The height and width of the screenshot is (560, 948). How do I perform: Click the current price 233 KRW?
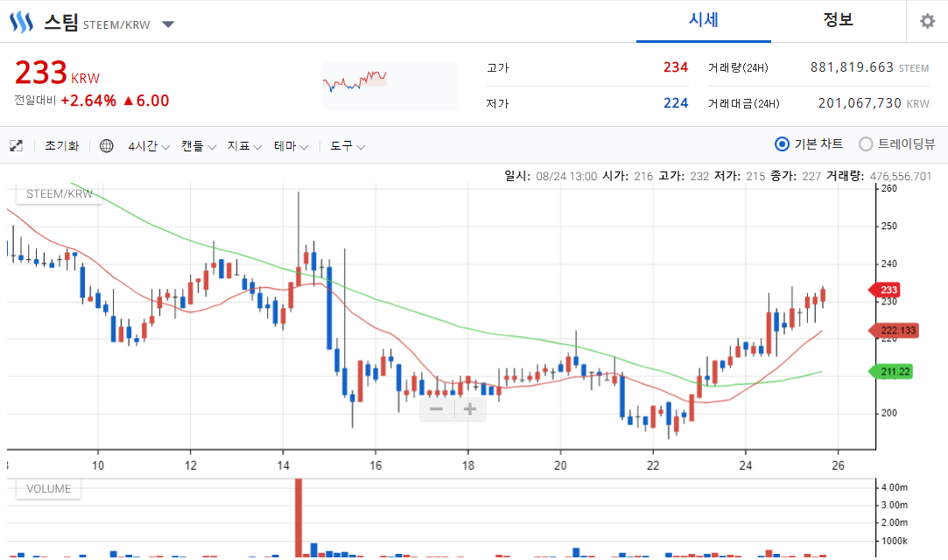coord(57,73)
